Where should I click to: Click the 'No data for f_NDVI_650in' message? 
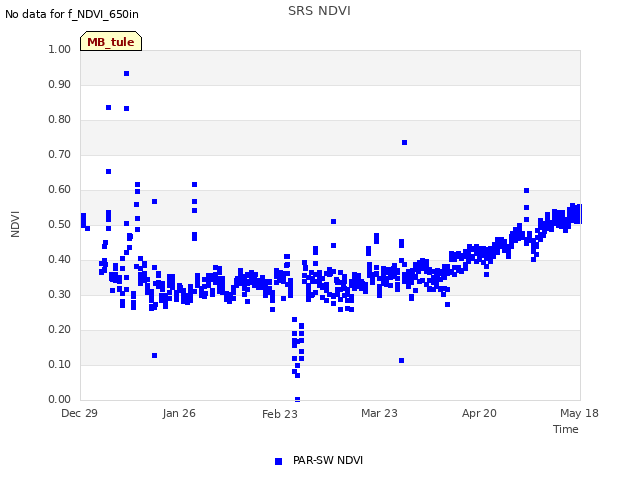point(72,14)
